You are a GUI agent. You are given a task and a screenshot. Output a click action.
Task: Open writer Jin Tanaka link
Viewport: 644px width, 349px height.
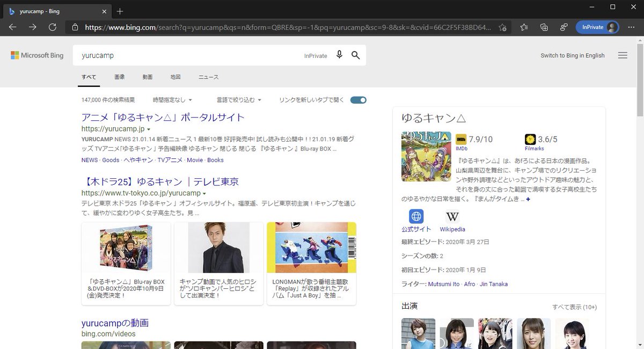pyautogui.click(x=494, y=284)
